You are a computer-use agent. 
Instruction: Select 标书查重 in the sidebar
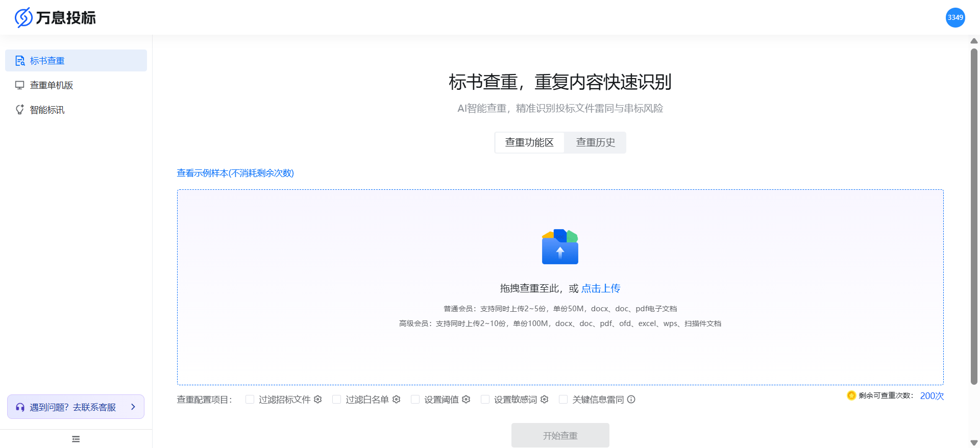click(x=76, y=61)
